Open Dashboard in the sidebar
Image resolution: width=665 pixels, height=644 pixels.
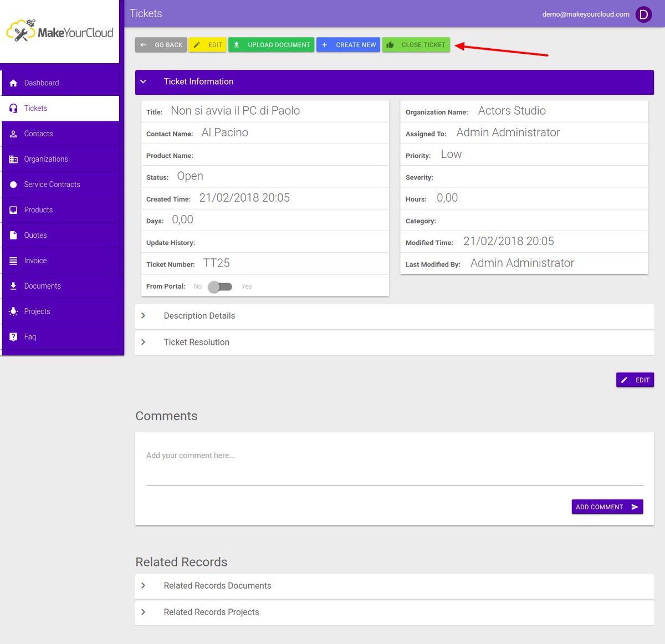click(x=61, y=83)
